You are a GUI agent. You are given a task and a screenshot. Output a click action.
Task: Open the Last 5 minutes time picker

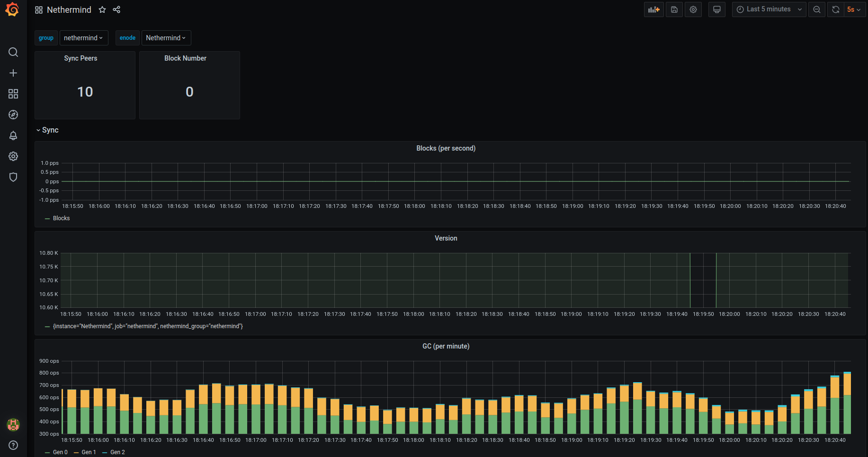(x=769, y=9)
